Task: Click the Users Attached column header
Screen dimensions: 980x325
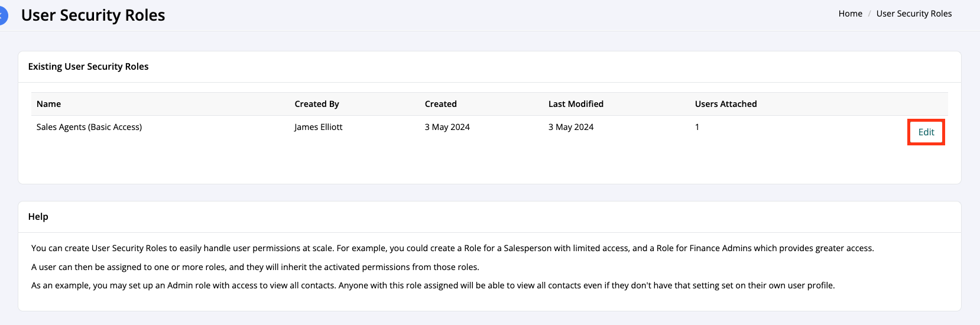Action: (x=726, y=104)
